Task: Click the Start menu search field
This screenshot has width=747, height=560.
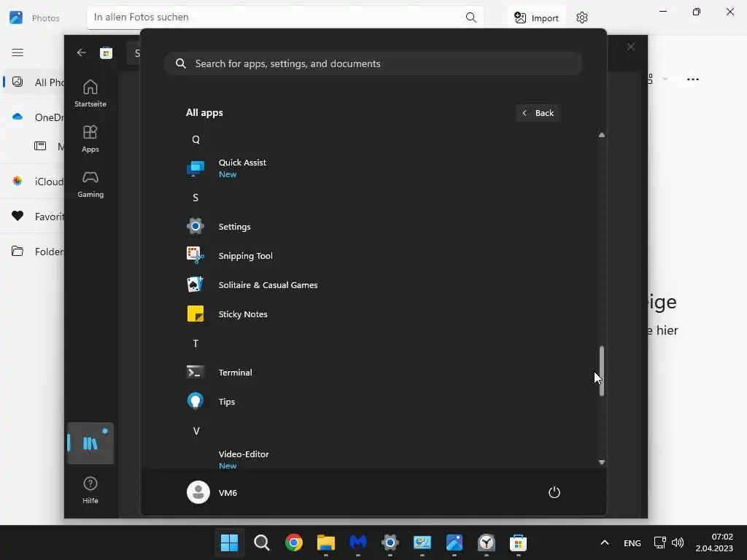Action: pyautogui.click(x=373, y=64)
